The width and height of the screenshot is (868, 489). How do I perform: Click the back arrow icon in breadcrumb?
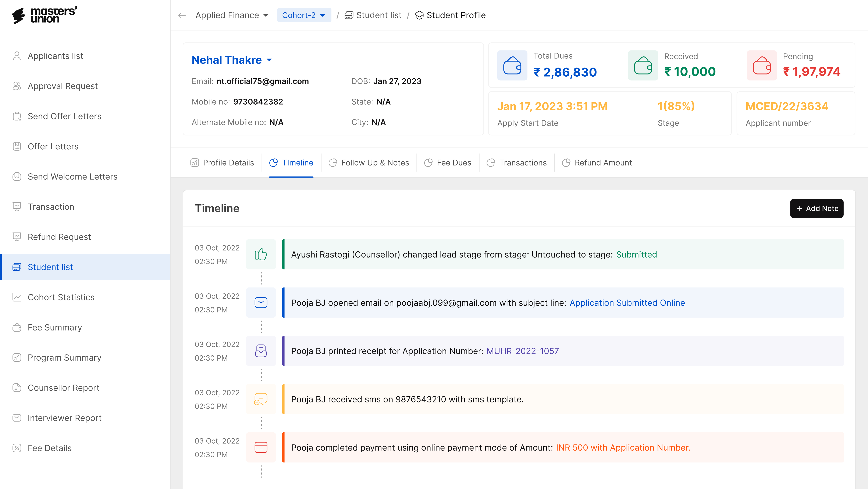[182, 15]
